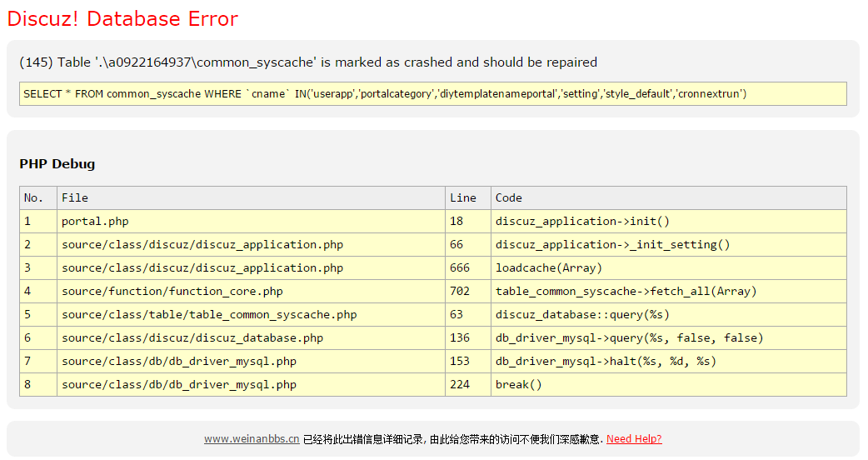Click the error 145 crashed table message
868x460 pixels.
point(308,62)
